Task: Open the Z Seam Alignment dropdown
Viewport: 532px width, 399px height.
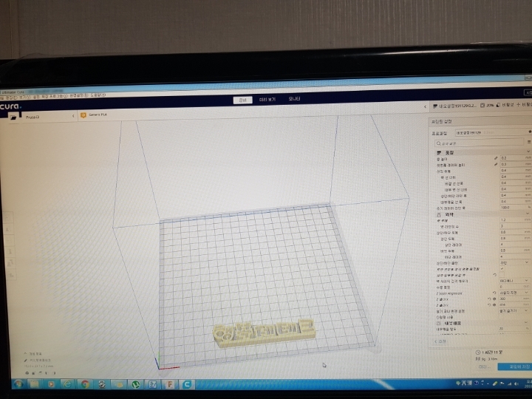Action: click(514, 293)
